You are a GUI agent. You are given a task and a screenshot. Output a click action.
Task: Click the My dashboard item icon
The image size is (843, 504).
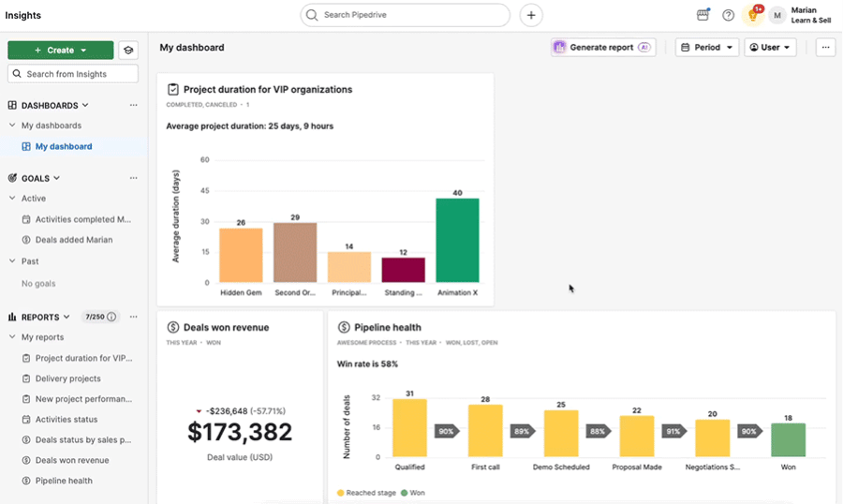pos(26,146)
